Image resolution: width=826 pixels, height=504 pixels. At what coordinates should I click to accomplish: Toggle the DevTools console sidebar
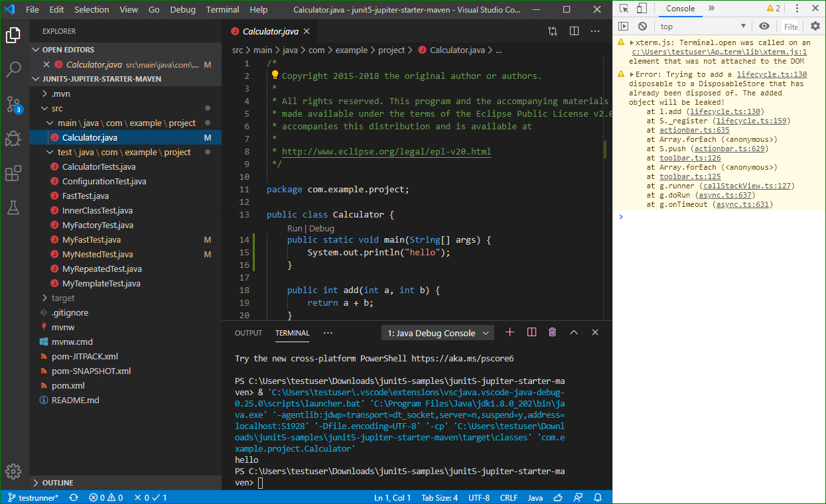click(x=623, y=27)
